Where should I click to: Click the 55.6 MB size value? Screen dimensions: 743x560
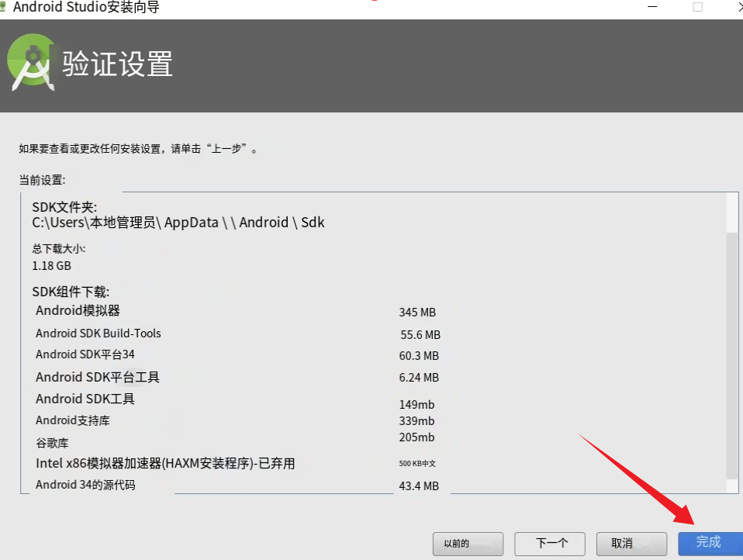[420, 335]
